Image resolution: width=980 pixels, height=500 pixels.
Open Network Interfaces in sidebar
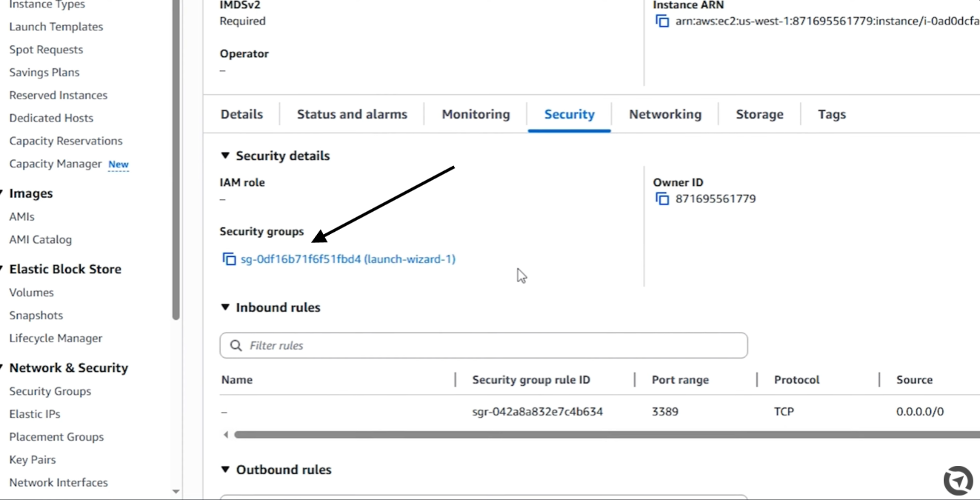[x=59, y=483]
